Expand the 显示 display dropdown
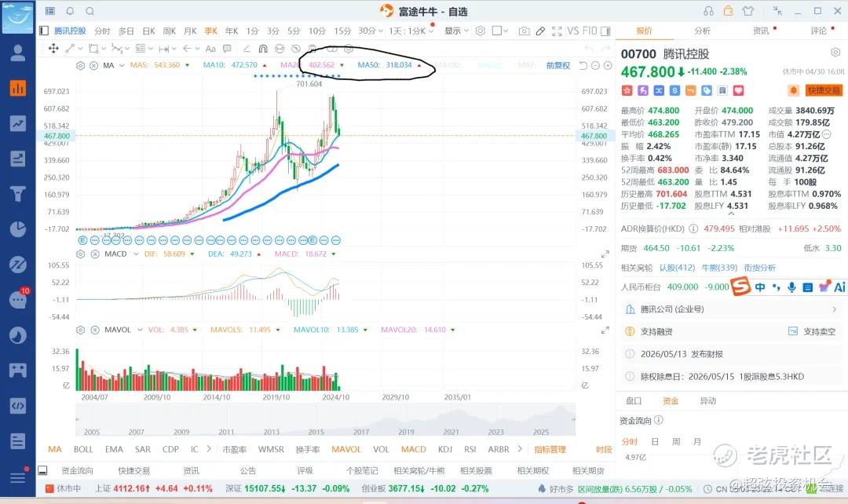 [x=456, y=31]
